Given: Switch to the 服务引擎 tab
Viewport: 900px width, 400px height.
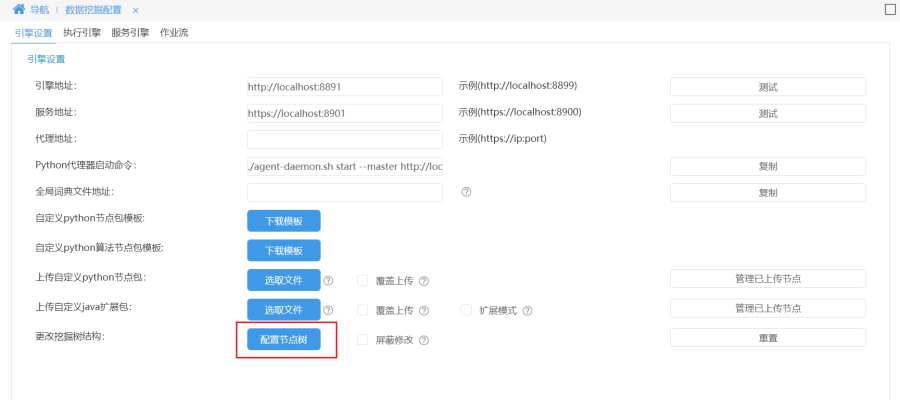Looking at the screenshot, I should point(130,33).
